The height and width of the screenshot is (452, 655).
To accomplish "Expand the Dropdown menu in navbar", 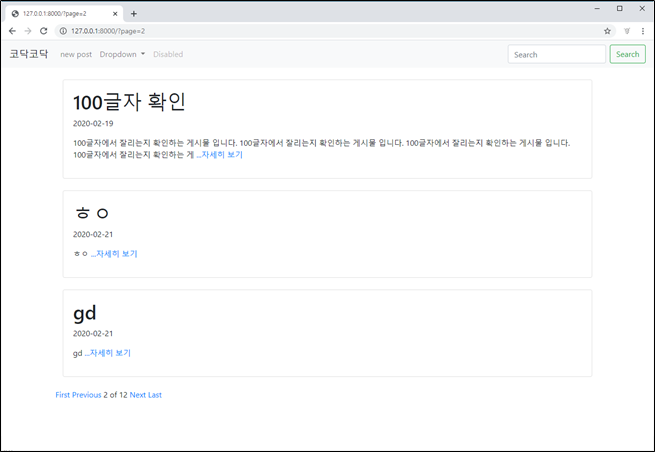I will coord(122,54).
